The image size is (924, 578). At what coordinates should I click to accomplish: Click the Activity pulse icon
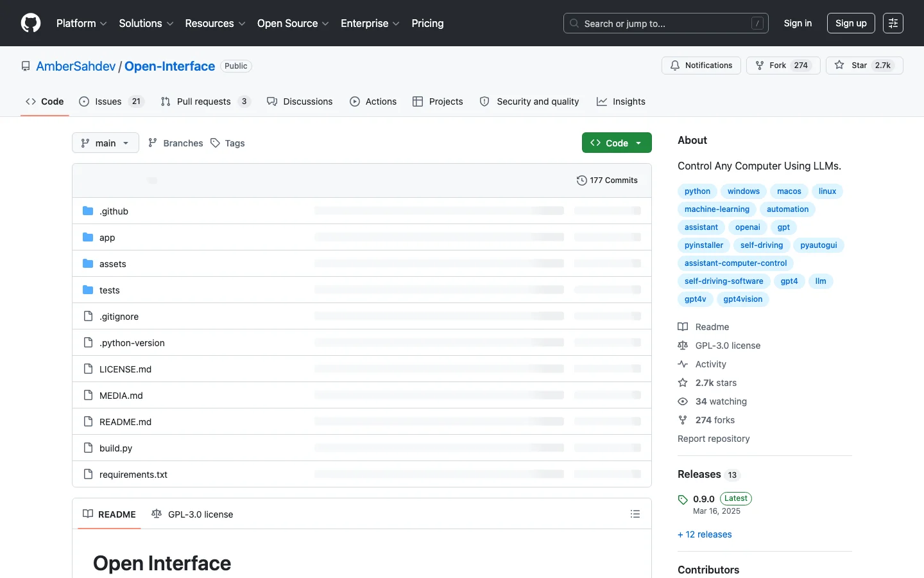pos(683,364)
